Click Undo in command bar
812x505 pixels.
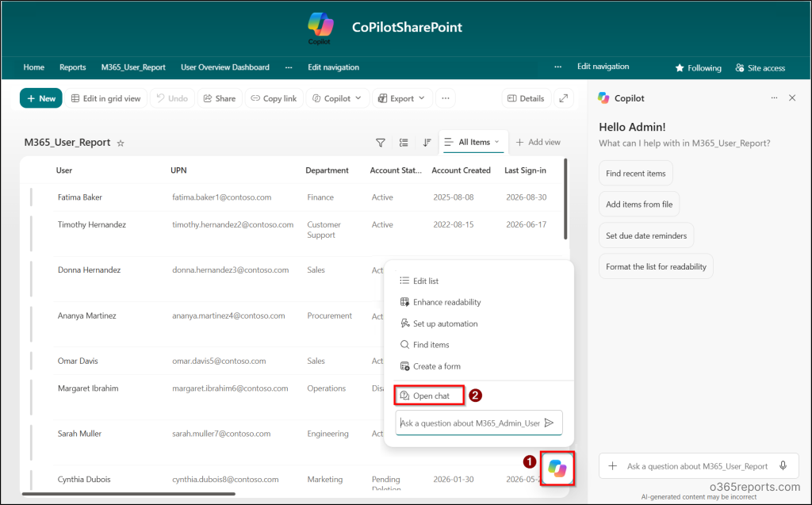click(172, 98)
